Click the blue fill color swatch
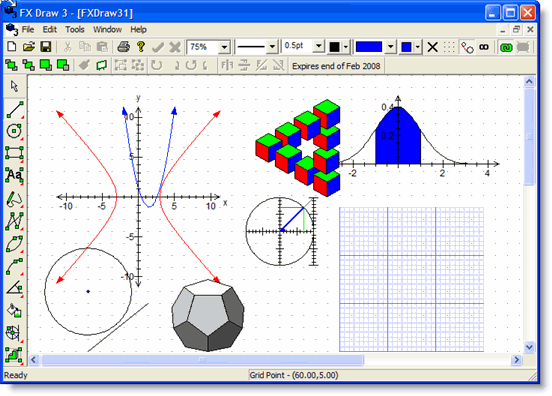The height and width of the screenshot is (396, 552). point(369,47)
